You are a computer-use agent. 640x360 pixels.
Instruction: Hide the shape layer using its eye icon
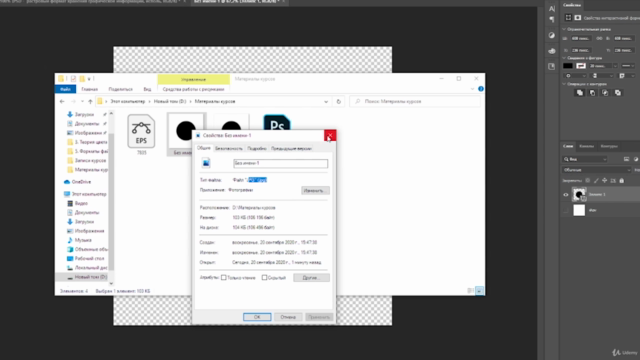click(566, 195)
